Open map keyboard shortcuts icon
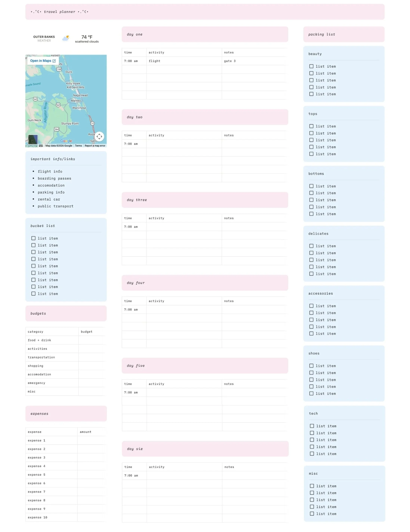The image size is (410, 532). pos(41,146)
